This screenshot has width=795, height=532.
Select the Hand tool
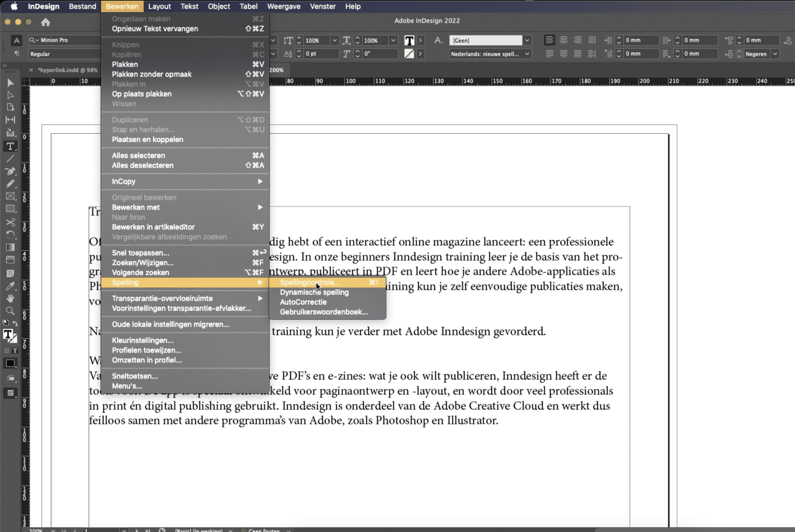pyautogui.click(x=10, y=298)
